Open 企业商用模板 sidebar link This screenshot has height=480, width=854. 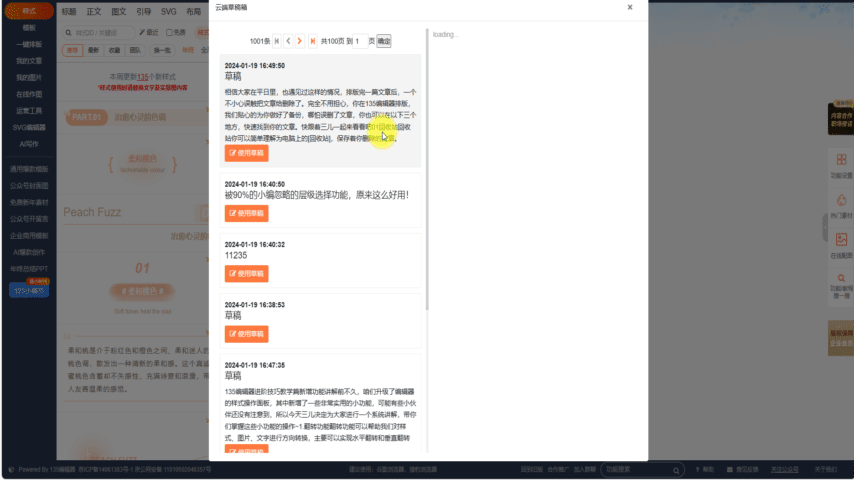(x=29, y=235)
